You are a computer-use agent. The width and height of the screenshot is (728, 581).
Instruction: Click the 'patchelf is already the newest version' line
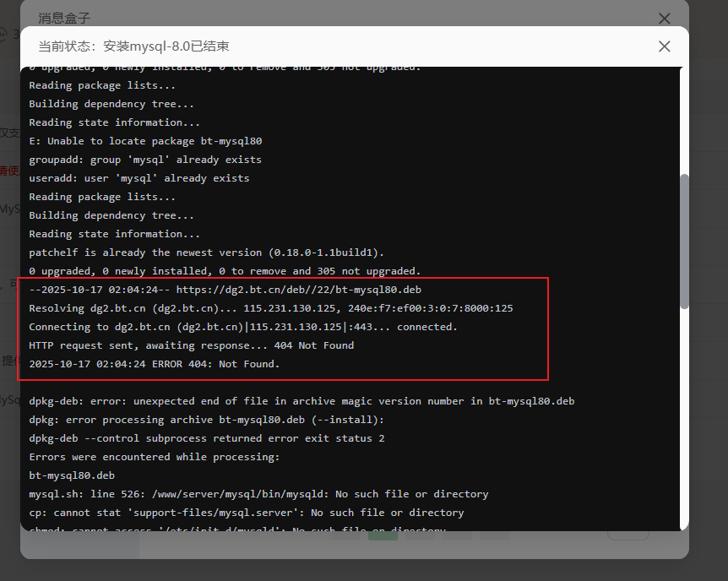(x=207, y=252)
